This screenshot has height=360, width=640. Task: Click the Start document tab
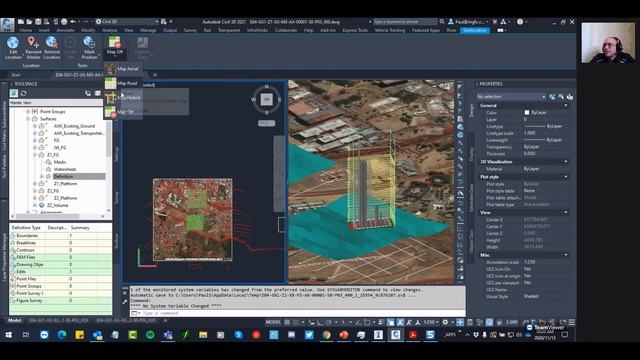click(x=16, y=75)
